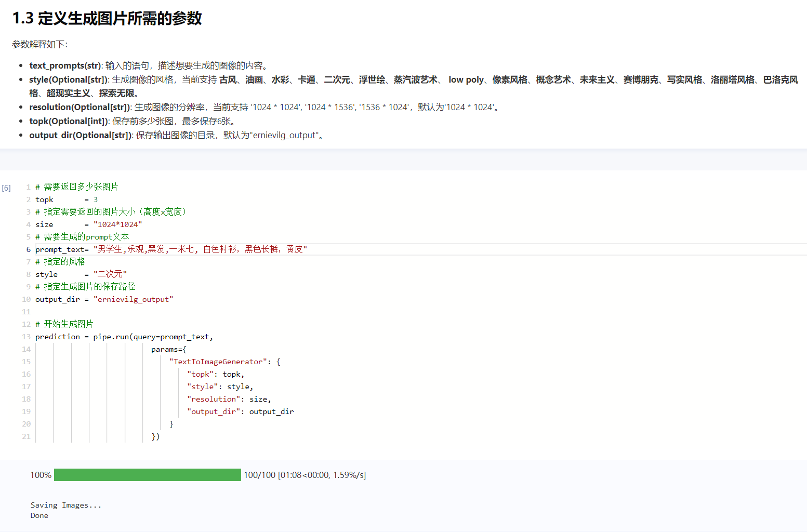Click the "# 开始生成图片" comment line
This screenshot has height=532, width=807.
64,324
